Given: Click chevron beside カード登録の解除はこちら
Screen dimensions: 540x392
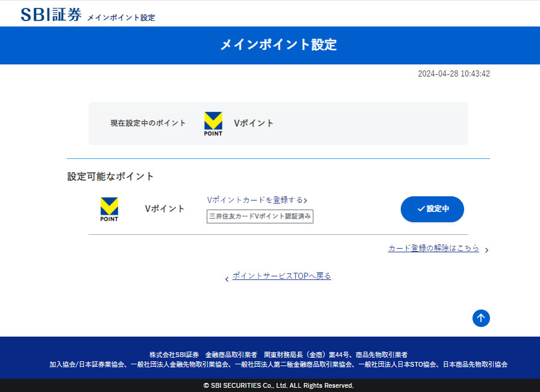Looking at the screenshot, I should [486, 250].
